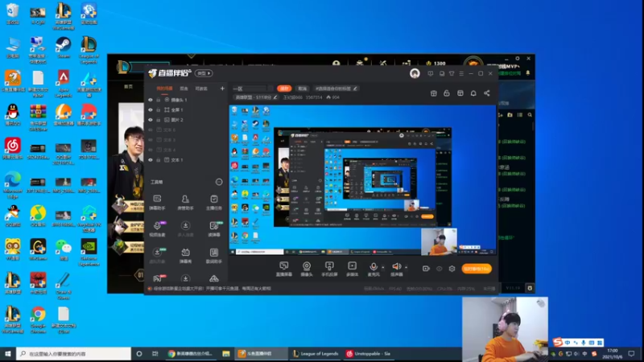
Task: Open the user avatar in the 直播伴侣 title bar
Action: 415,73
